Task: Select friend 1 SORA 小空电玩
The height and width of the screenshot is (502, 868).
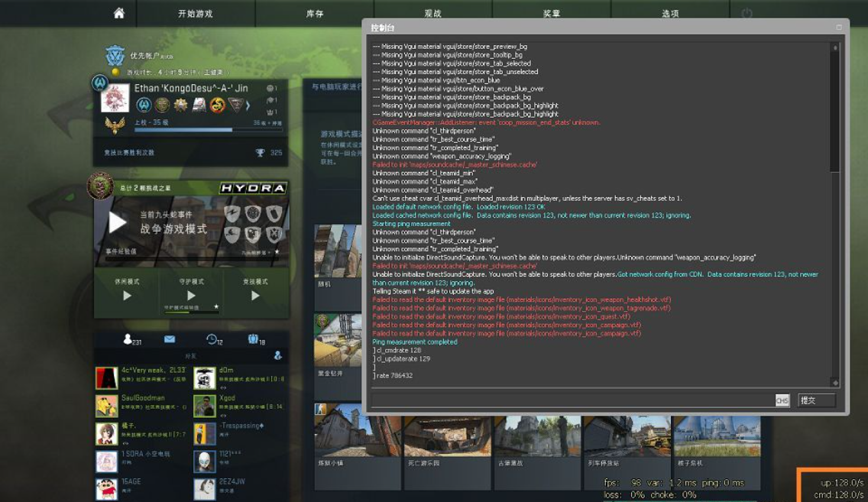Action: pos(141,462)
